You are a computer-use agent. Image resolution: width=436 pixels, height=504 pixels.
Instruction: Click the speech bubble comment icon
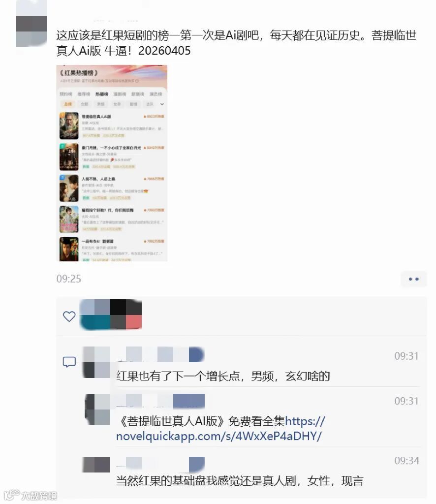pyautogui.click(x=69, y=362)
